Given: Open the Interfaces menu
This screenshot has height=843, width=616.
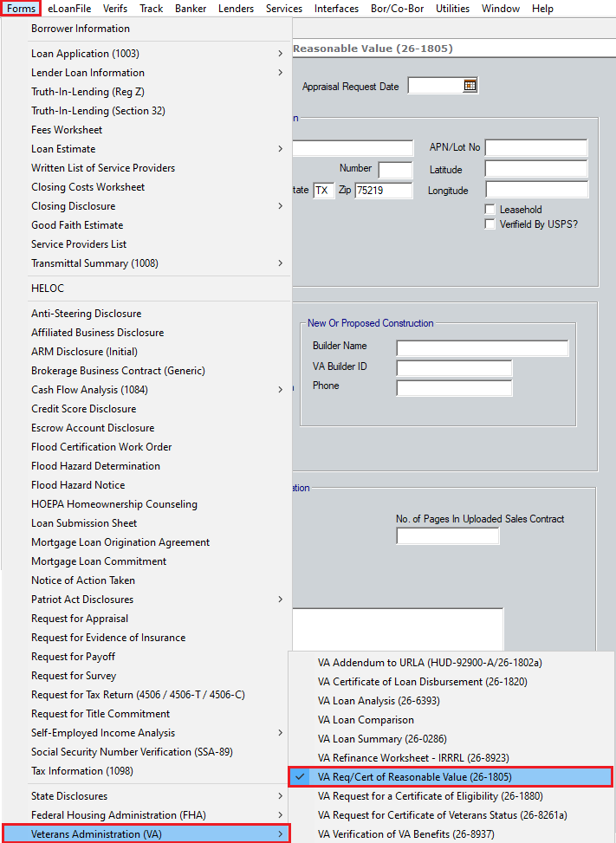Looking at the screenshot, I should click(336, 9).
